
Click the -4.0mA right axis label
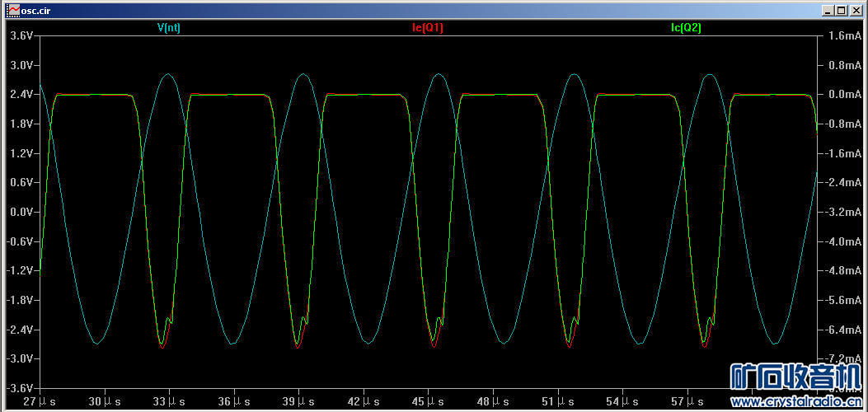tap(842, 241)
